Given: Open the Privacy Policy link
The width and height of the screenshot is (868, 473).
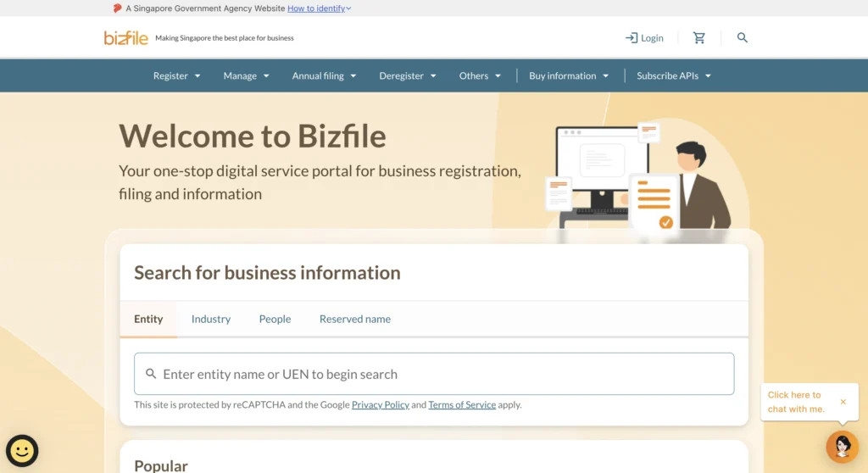Looking at the screenshot, I should 381,405.
